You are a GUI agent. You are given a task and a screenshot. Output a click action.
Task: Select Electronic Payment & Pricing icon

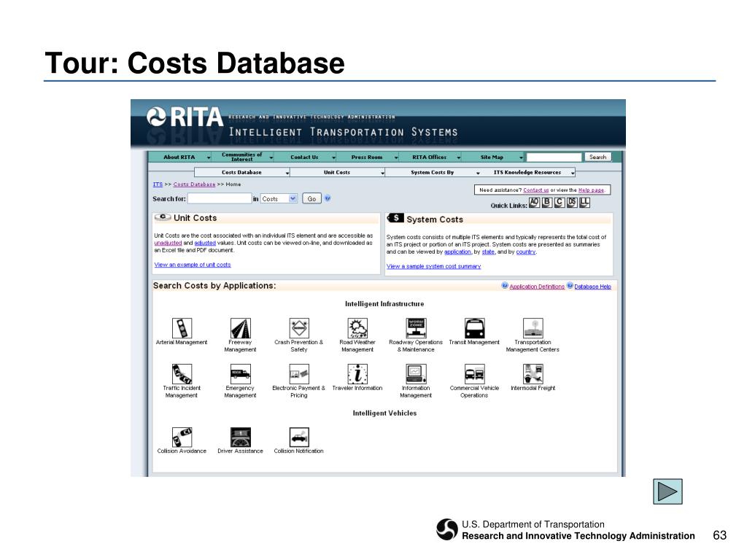[298, 374]
